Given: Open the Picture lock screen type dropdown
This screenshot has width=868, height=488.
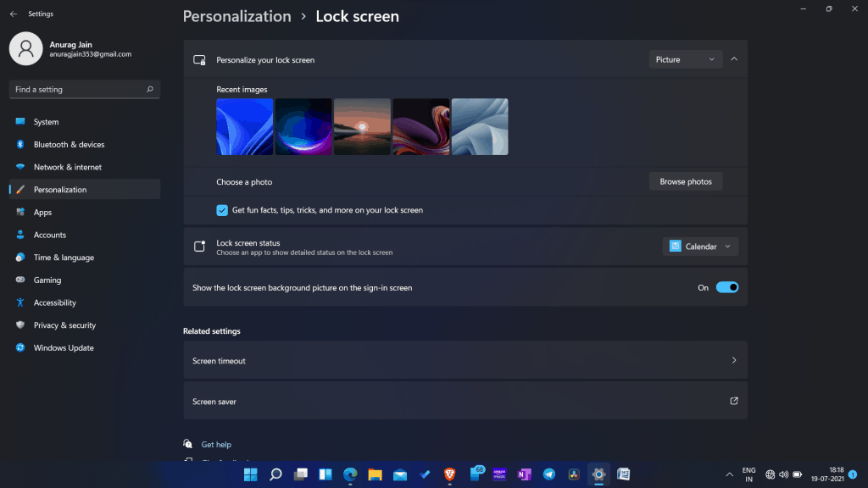Looking at the screenshot, I should tap(685, 59).
